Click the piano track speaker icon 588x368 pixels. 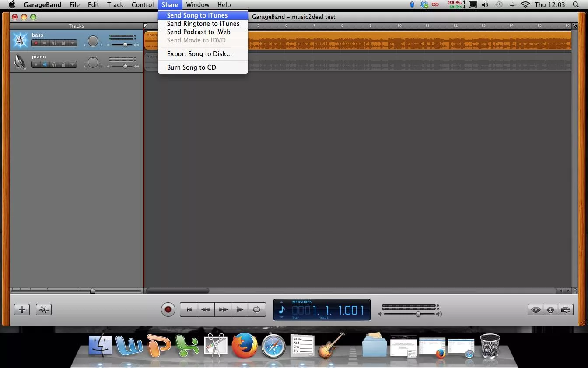[45, 64]
